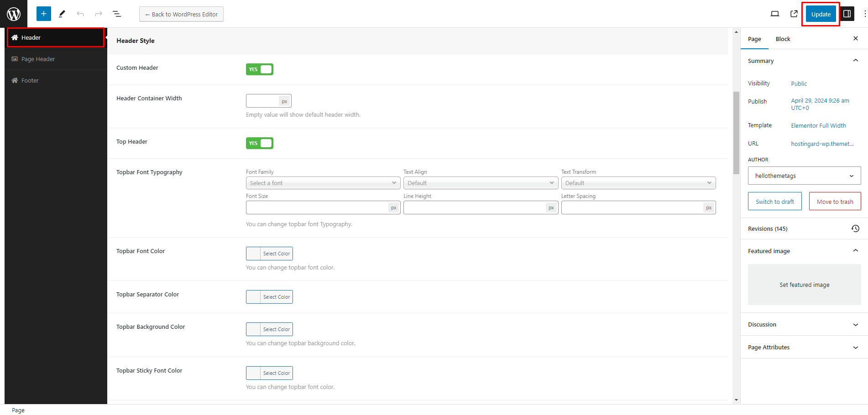Open the Author hellothemetags dropdown
868x415 pixels.
pyautogui.click(x=805, y=176)
